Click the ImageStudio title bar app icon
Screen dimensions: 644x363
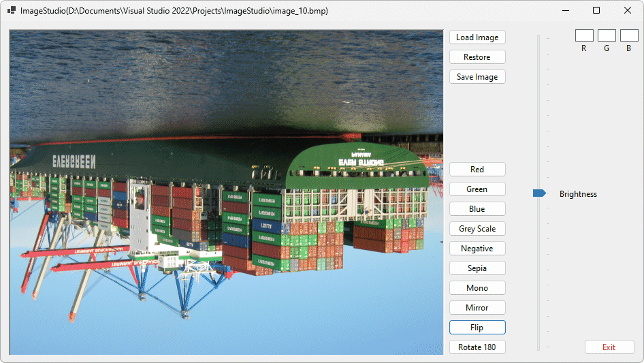12,11
